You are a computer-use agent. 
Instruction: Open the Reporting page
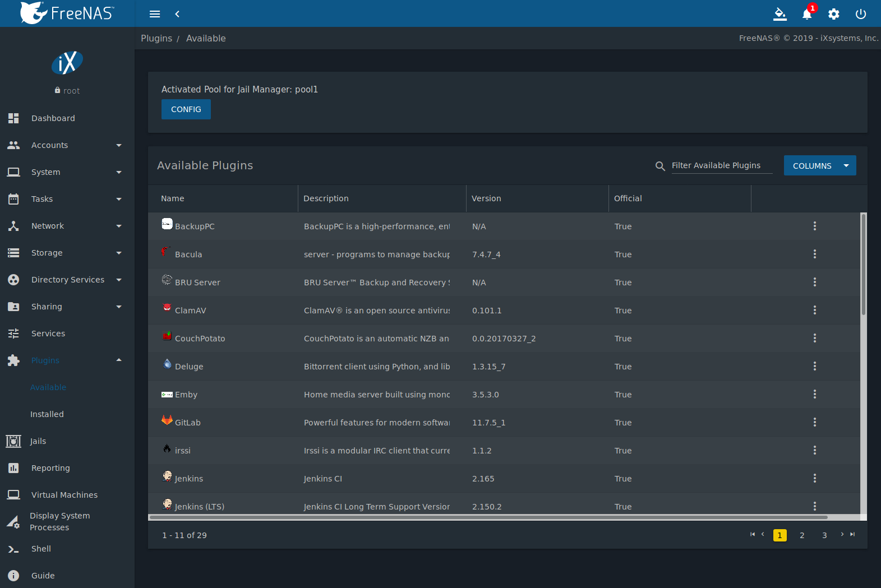pos(67,468)
